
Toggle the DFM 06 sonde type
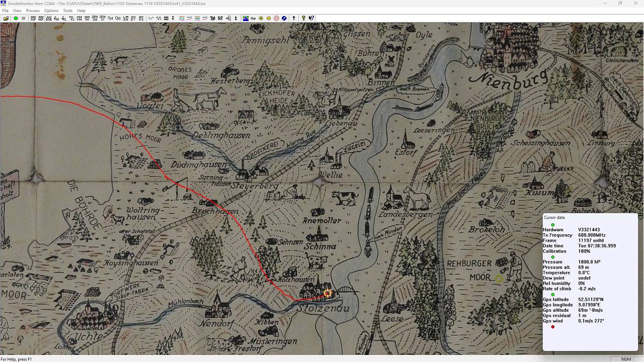point(87,18)
